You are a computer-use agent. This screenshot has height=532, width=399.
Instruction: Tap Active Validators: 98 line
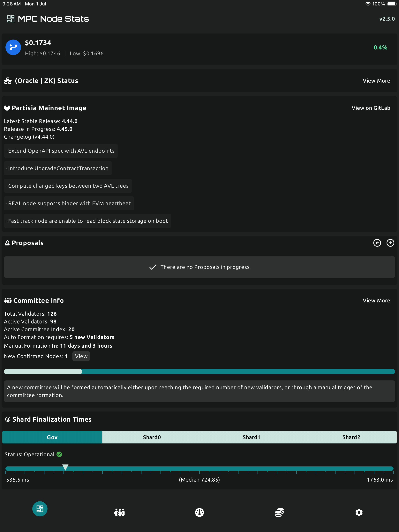[30, 321]
